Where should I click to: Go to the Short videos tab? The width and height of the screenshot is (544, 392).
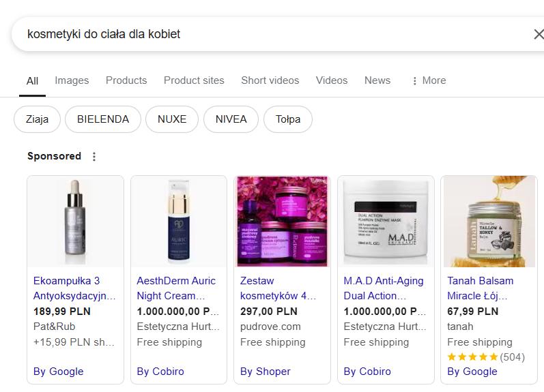click(270, 80)
